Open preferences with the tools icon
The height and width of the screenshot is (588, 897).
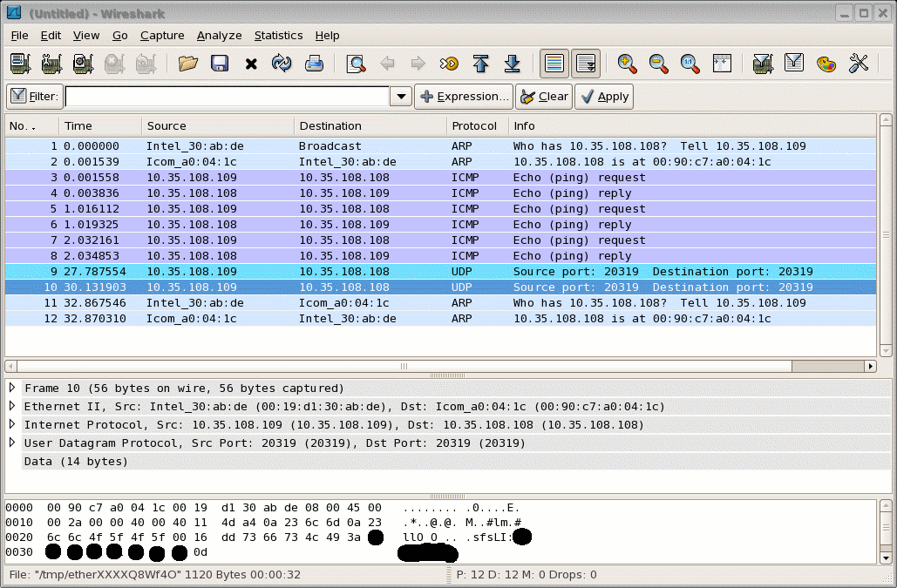tap(859, 64)
